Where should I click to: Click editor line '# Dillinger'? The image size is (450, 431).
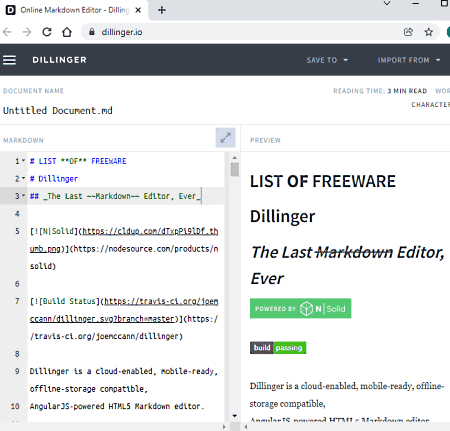pyautogui.click(x=54, y=179)
